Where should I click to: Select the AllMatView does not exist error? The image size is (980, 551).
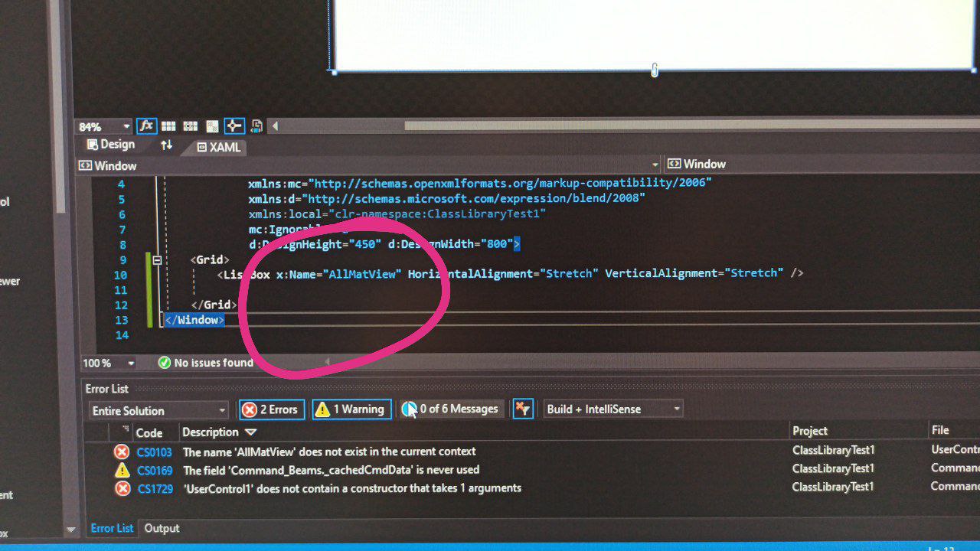[x=329, y=452]
